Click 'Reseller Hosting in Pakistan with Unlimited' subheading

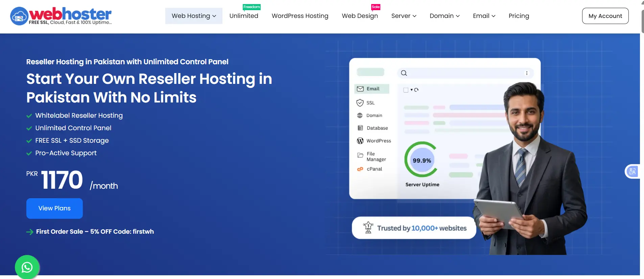[127, 62]
